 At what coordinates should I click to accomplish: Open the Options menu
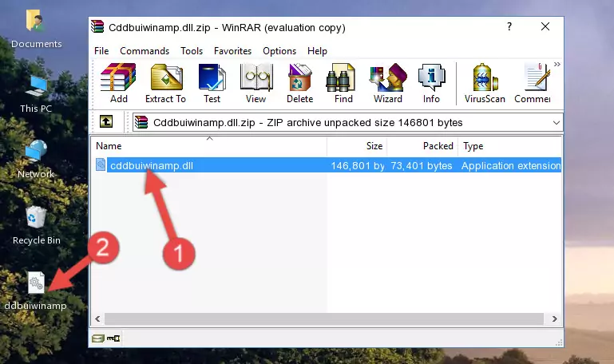(279, 51)
